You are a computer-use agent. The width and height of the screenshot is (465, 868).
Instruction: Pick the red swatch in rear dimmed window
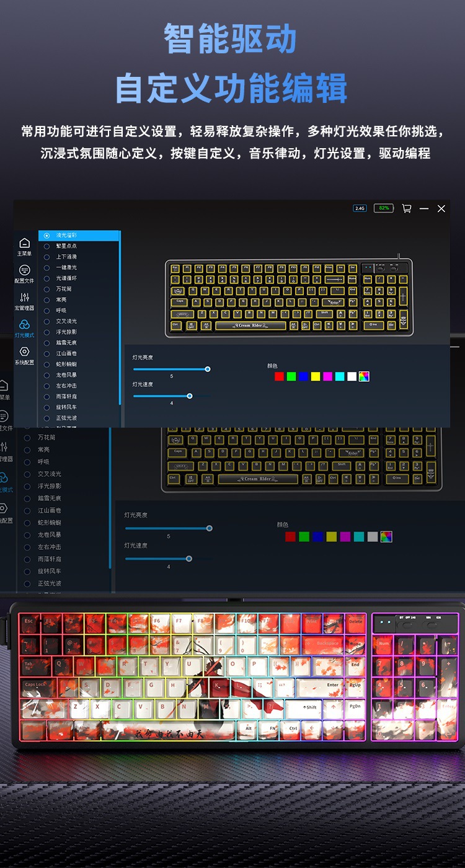(290, 537)
